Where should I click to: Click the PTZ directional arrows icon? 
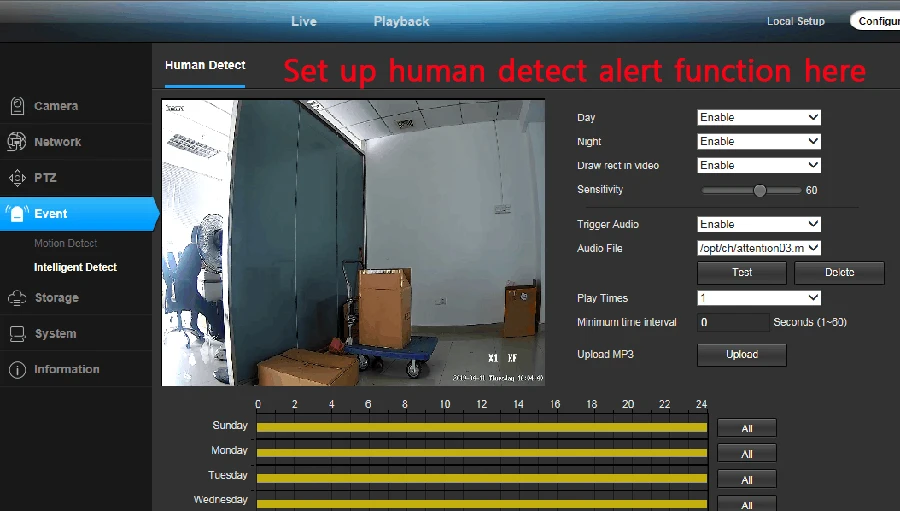pyautogui.click(x=17, y=178)
